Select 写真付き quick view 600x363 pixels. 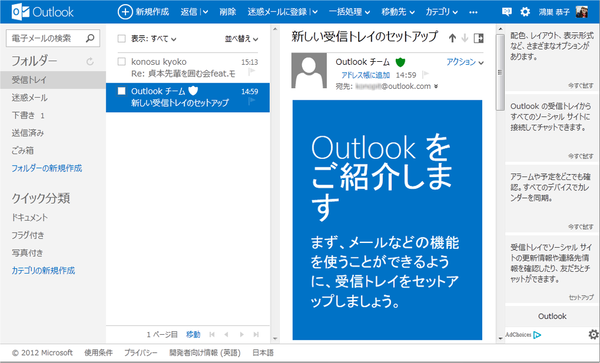click(27, 252)
